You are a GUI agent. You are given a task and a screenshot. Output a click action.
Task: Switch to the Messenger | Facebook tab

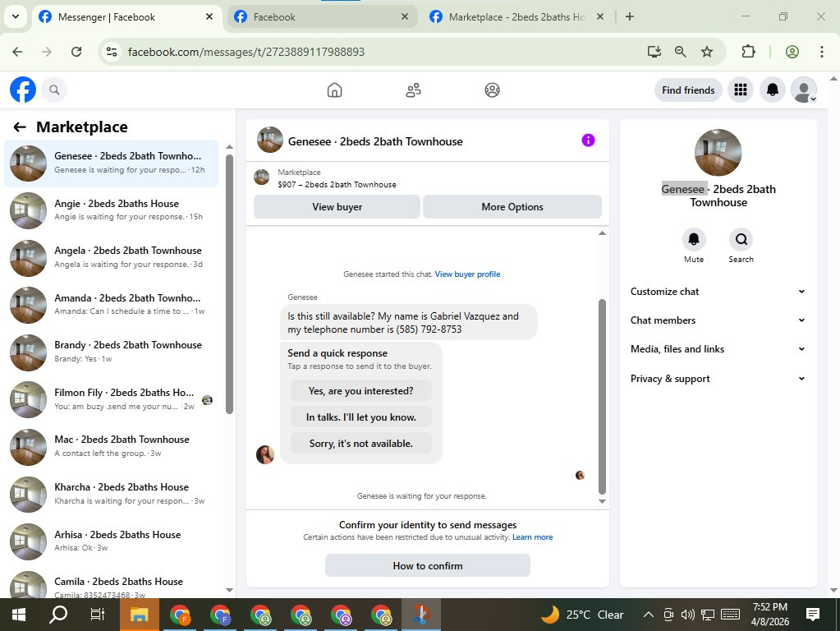(x=126, y=17)
